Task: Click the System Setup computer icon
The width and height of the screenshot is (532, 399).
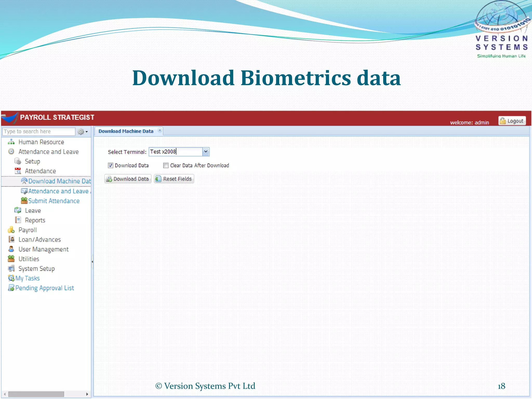Action: point(11,268)
